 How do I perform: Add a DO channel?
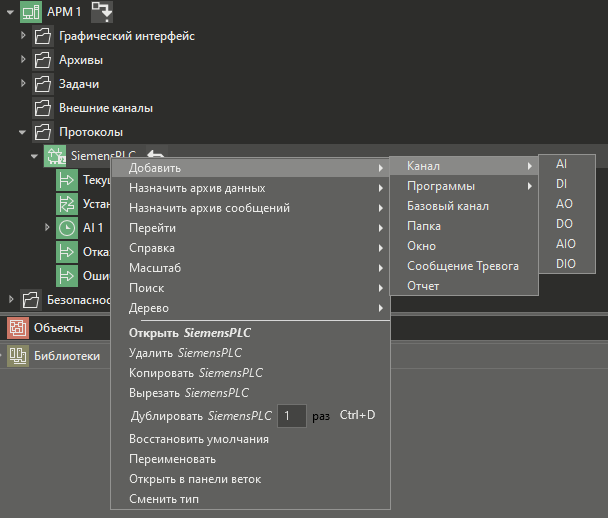click(x=567, y=224)
